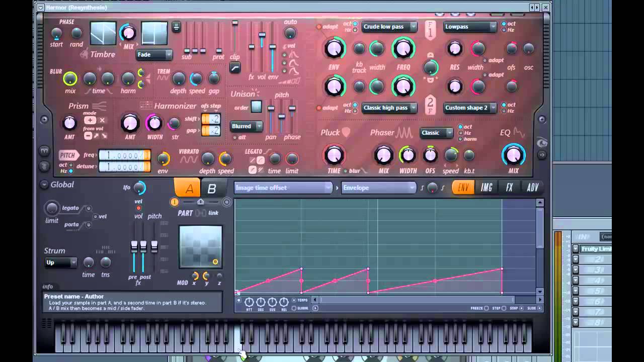Click the Filter 2 badge icon

pyautogui.click(x=430, y=105)
